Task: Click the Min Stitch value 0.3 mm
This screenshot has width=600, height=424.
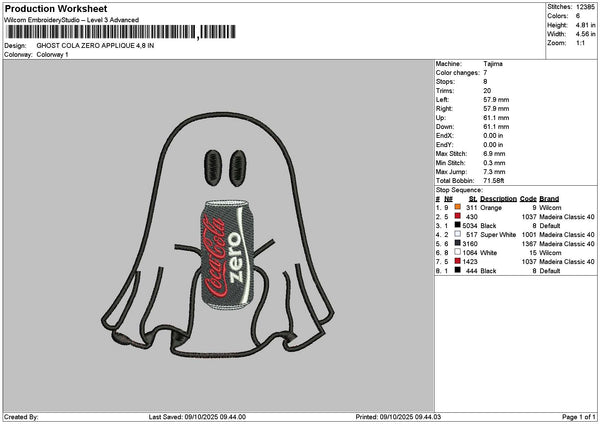Action: [x=494, y=163]
